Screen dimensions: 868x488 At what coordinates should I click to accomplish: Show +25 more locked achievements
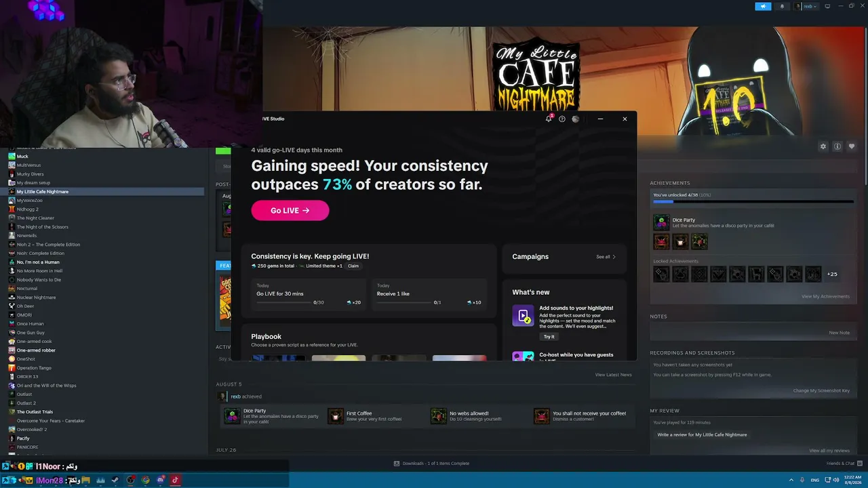pyautogui.click(x=832, y=274)
